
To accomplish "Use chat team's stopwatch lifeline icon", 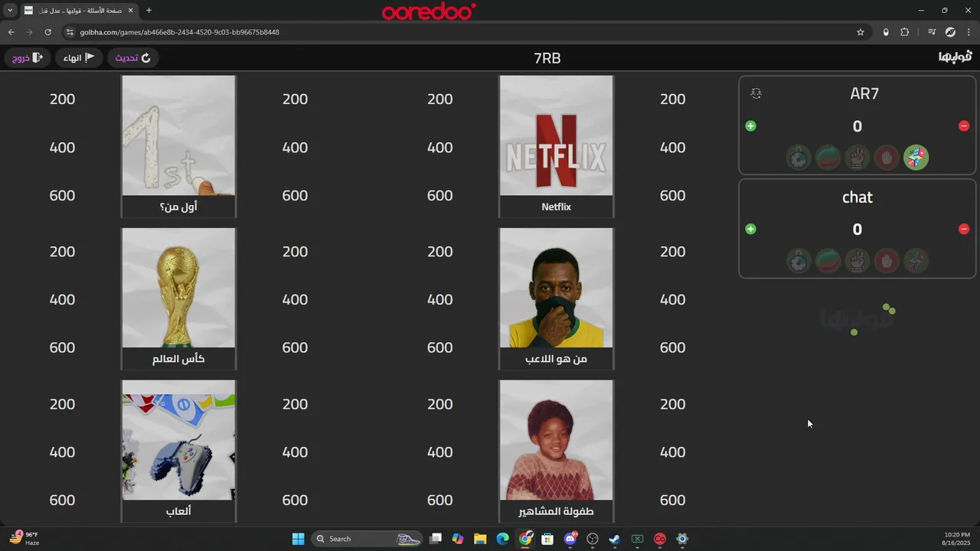I will (799, 261).
